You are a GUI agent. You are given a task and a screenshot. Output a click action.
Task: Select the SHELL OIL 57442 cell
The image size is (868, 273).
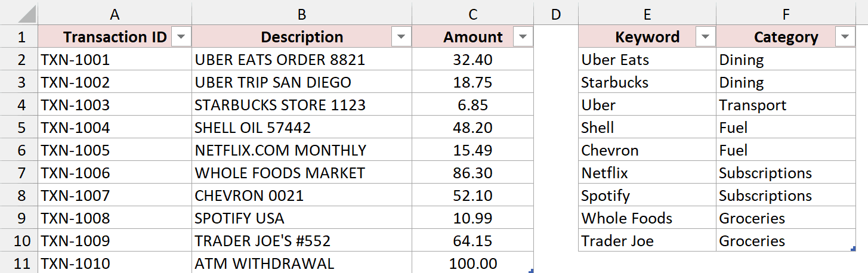pos(302,128)
